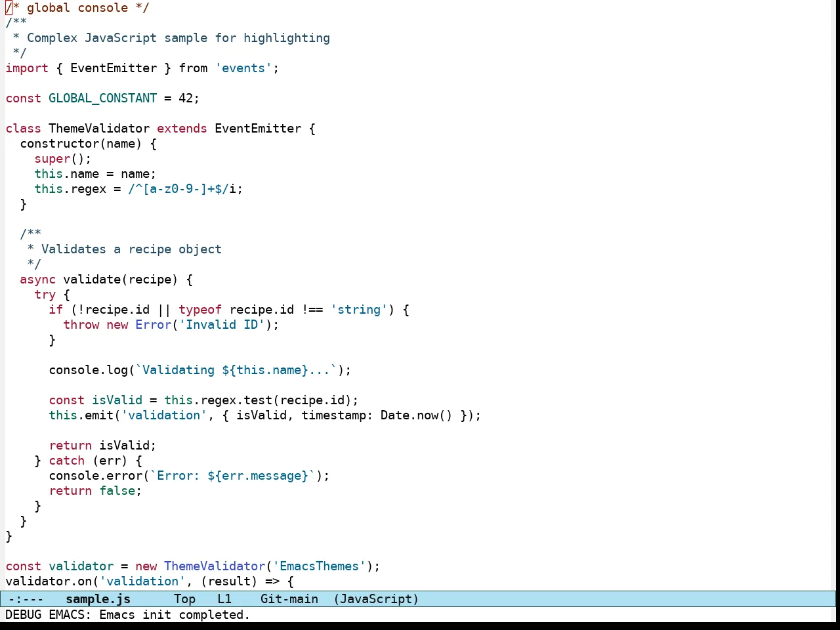Viewport: 840px width, 630px height.
Task: Click the 'super' call
Action: [52, 159]
